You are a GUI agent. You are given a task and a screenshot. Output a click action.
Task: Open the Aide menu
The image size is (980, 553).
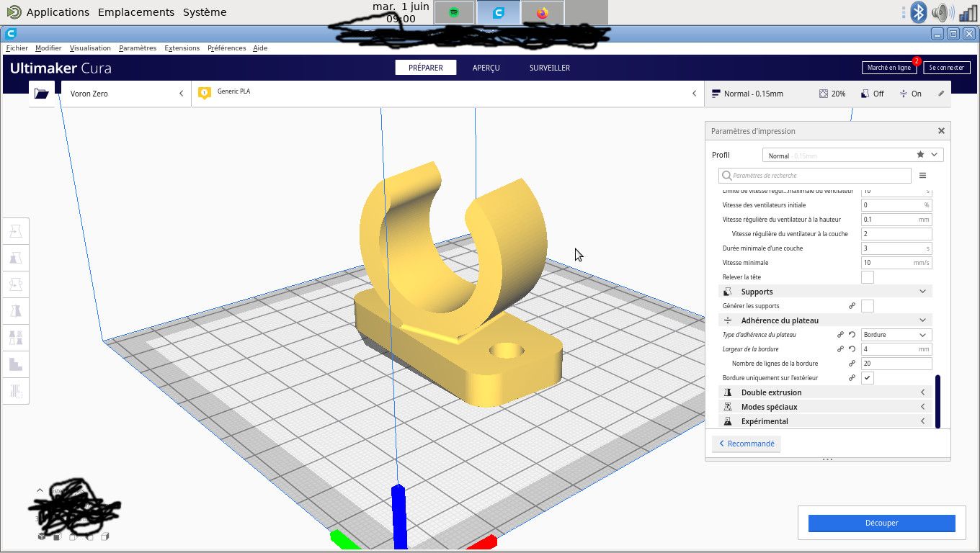[260, 48]
